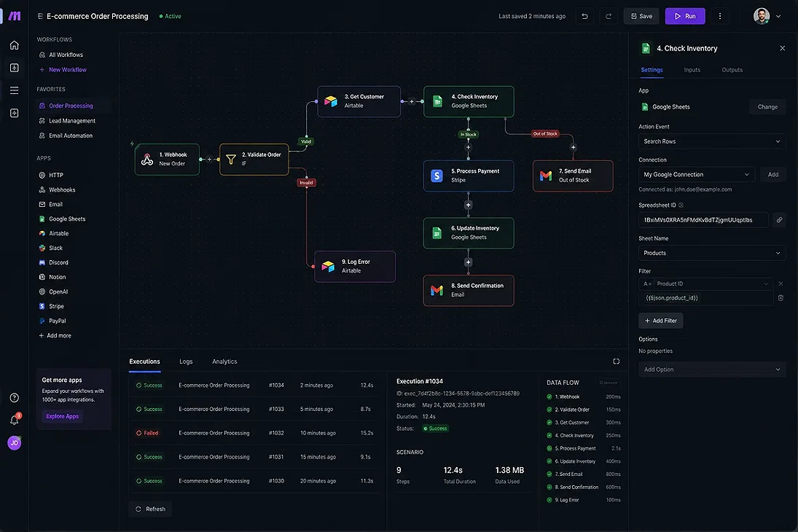The image size is (798, 532).
Task: Select the Failed execution #1032 row
Action: [254, 433]
